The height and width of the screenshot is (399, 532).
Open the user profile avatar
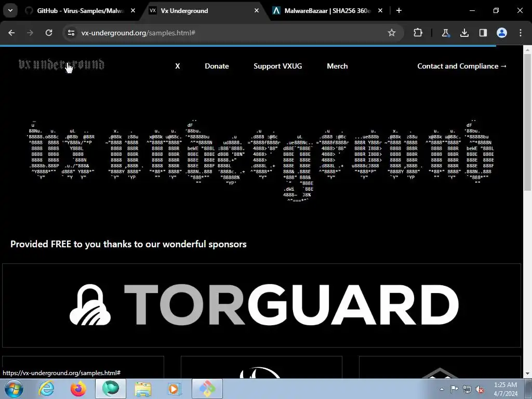pyautogui.click(x=502, y=33)
